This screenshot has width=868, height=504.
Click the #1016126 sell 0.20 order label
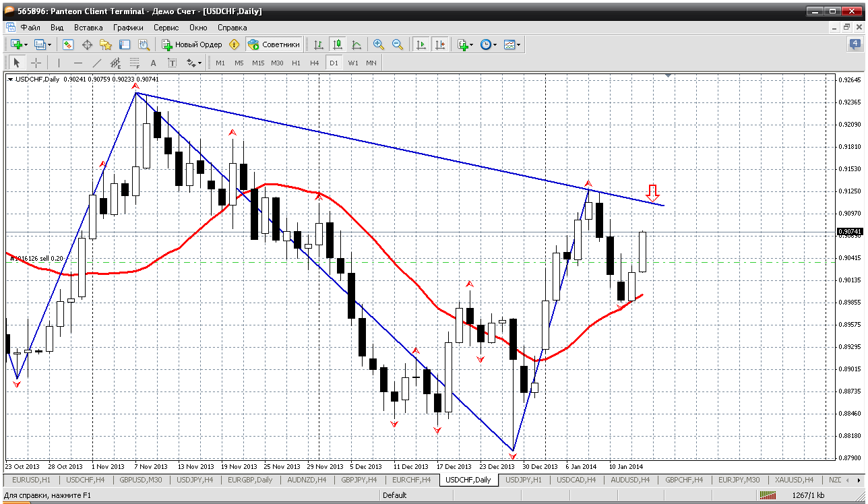(x=36, y=258)
